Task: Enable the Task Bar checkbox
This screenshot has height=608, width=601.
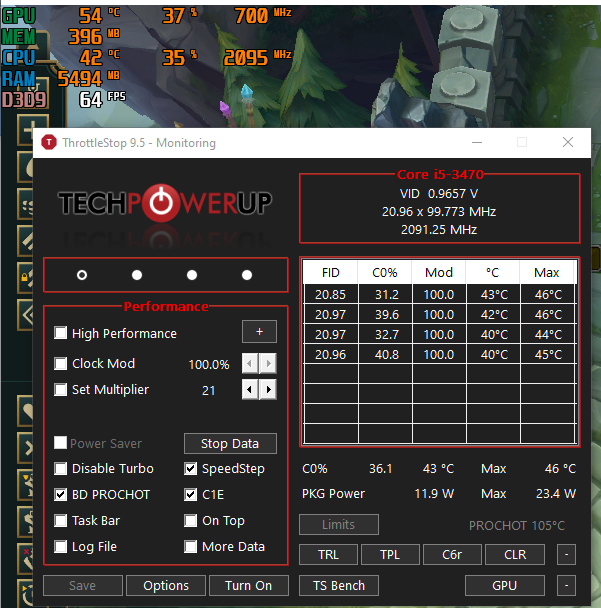Action: 60,520
